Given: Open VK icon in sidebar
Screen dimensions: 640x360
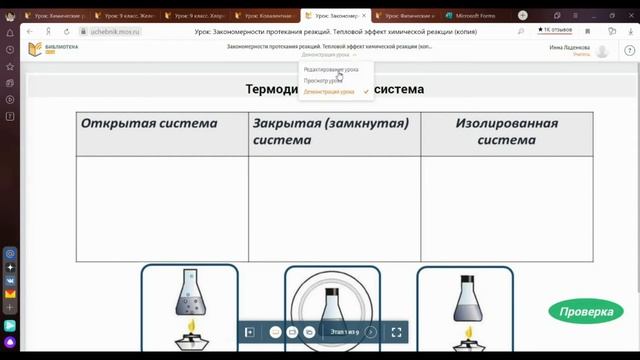Looking at the screenshot, I should click(x=10, y=281).
